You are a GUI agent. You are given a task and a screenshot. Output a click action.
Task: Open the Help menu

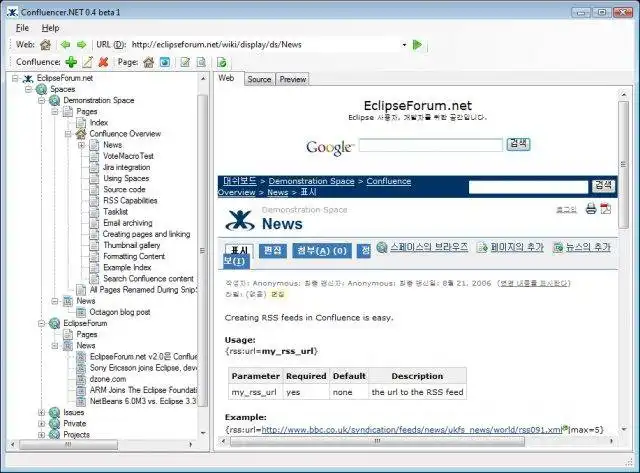51,28
